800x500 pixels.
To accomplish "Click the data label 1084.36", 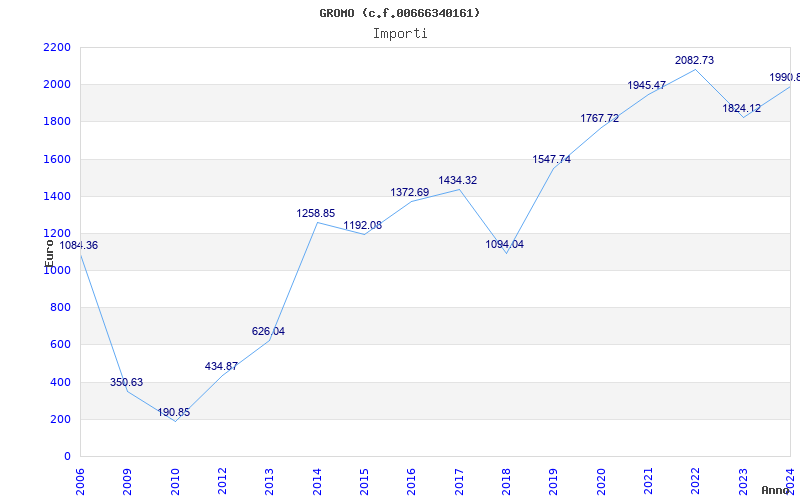I will point(79,245).
